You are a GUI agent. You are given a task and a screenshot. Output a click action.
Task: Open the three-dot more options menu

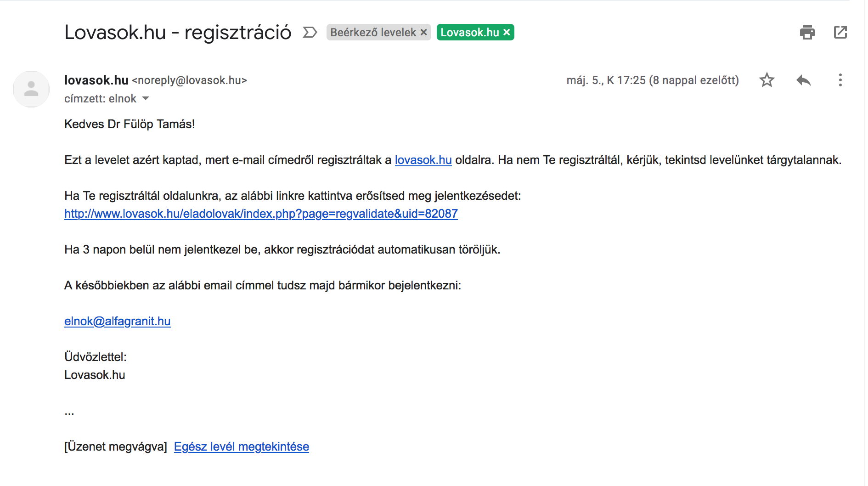[x=840, y=80]
